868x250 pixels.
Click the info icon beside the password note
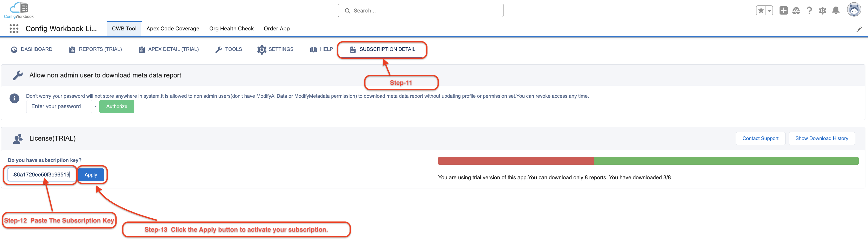tap(14, 98)
